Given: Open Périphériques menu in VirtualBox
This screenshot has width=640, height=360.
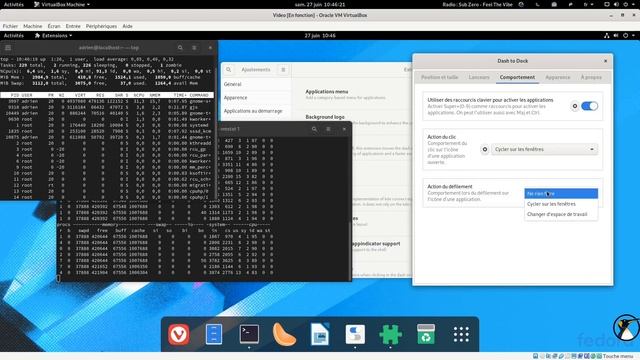Looking at the screenshot, I should [x=101, y=26].
